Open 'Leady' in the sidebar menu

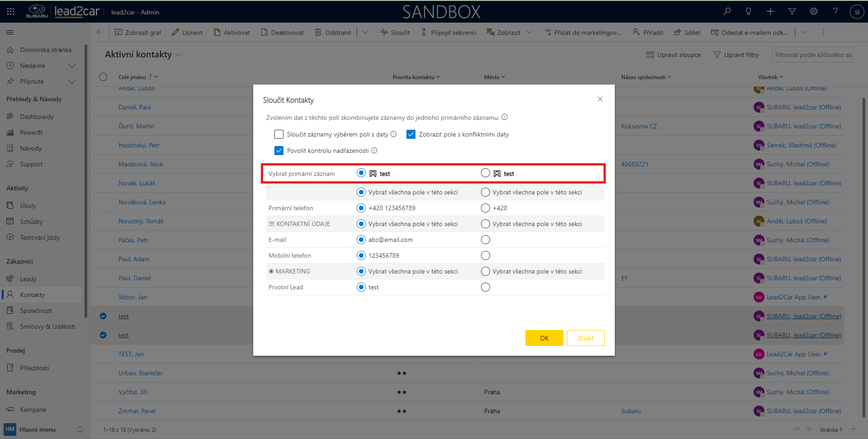[x=28, y=279]
